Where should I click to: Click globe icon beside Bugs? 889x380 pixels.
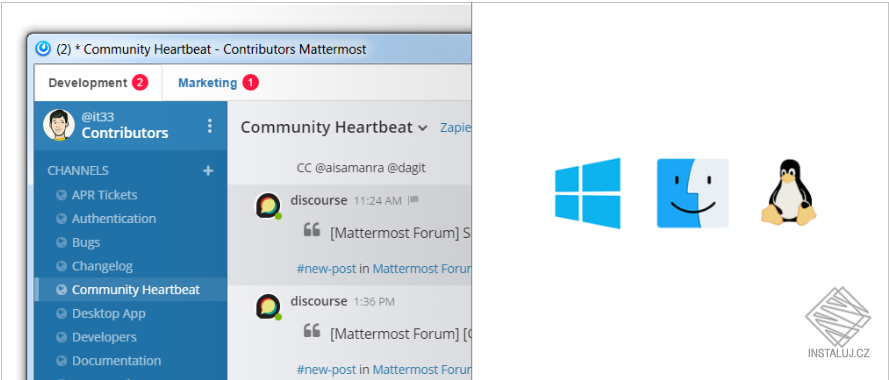point(62,243)
